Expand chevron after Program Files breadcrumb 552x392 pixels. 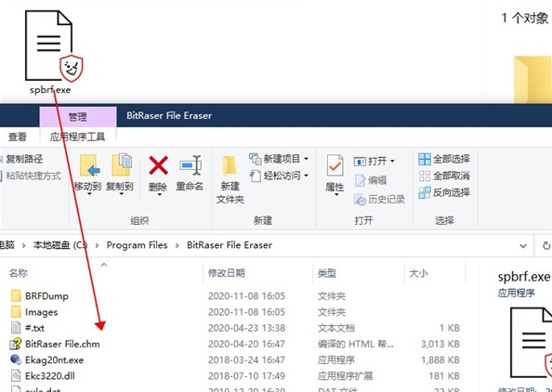point(177,245)
